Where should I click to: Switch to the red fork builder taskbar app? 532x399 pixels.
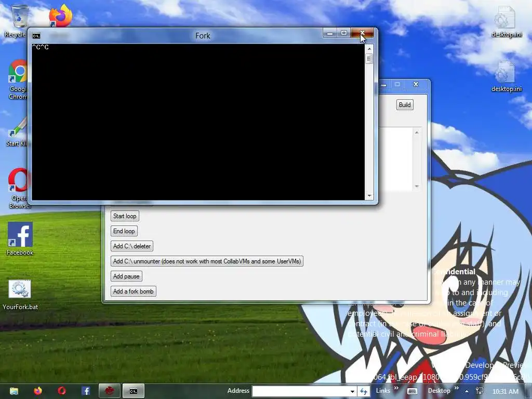click(109, 391)
